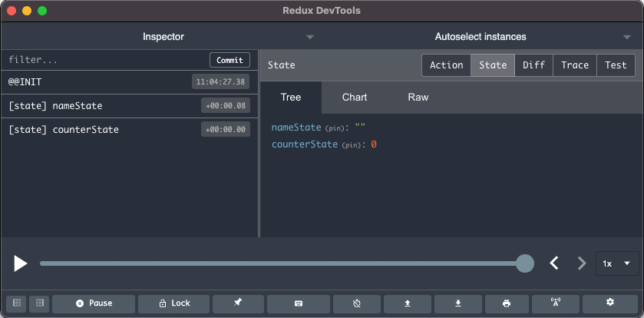Click the counterState key in tree
Image resolution: width=644 pixels, height=318 pixels.
[304, 144]
